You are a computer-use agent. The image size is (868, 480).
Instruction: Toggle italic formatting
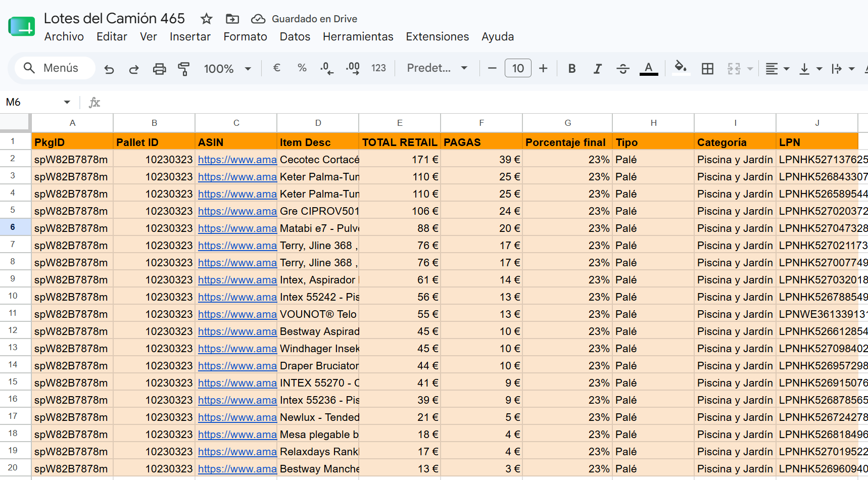click(597, 69)
